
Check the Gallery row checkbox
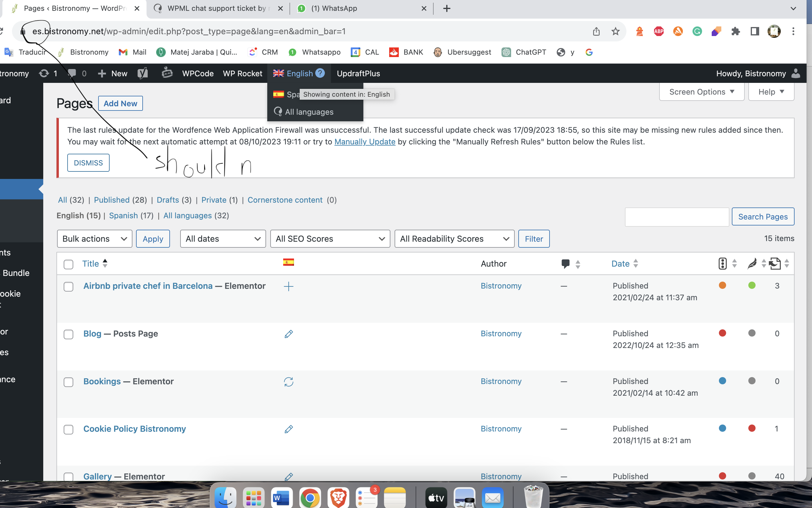click(68, 476)
